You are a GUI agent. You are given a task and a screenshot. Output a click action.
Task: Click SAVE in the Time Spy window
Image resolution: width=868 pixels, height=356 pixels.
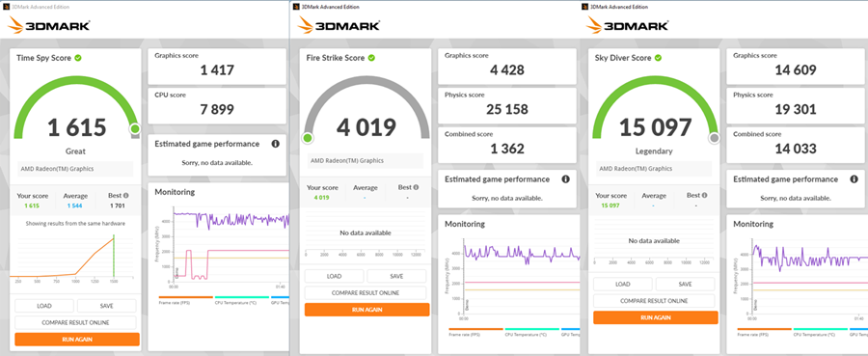pos(107,306)
